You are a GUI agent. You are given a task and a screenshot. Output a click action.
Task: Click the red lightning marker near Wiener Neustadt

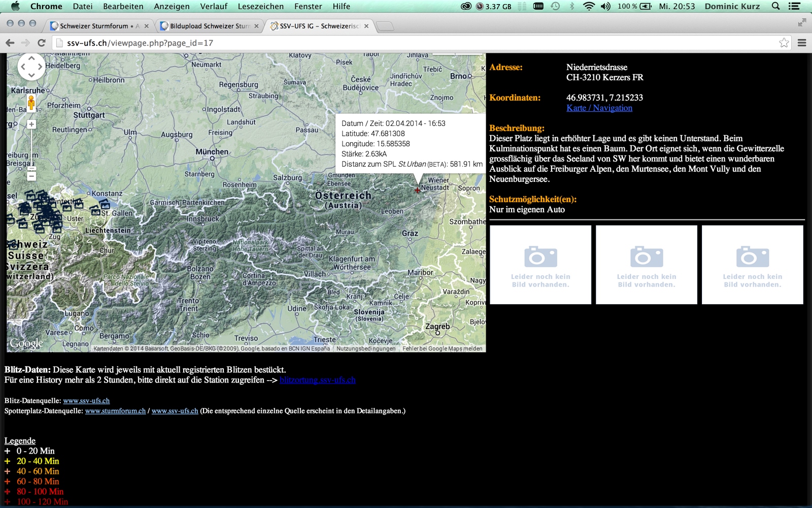(x=417, y=190)
